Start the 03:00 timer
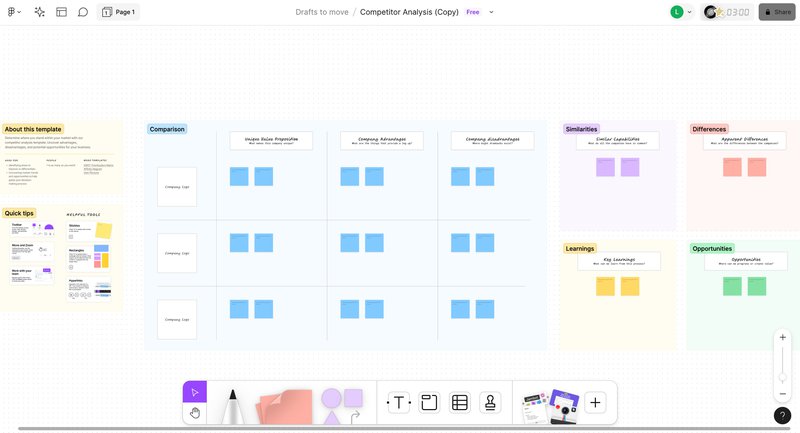This screenshot has width=800, height=433. coord(737,12)
